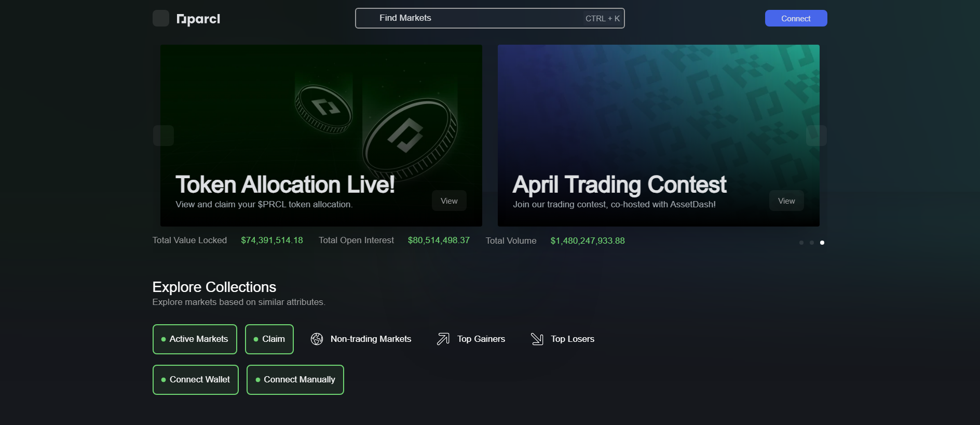Image resolution: width=980 pixels, height=425 pixels.
Task: Show the Top Losers collection
Action: pos(563,339)
